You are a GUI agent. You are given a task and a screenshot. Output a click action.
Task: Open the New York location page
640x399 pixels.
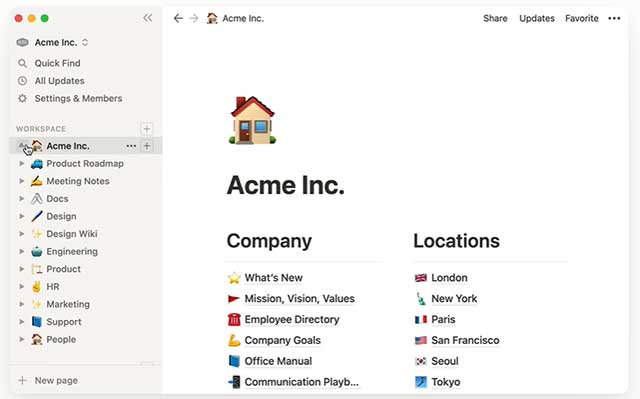tap(454, 299)
